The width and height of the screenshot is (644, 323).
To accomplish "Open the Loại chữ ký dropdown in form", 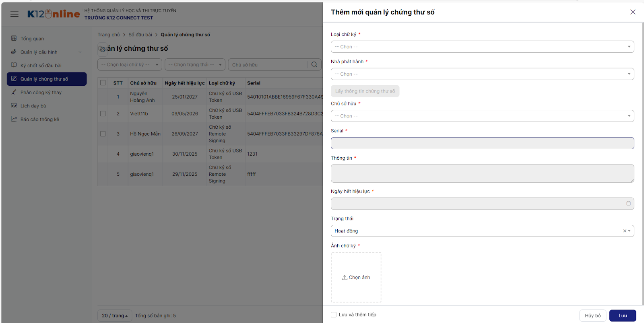I will 482,47.
